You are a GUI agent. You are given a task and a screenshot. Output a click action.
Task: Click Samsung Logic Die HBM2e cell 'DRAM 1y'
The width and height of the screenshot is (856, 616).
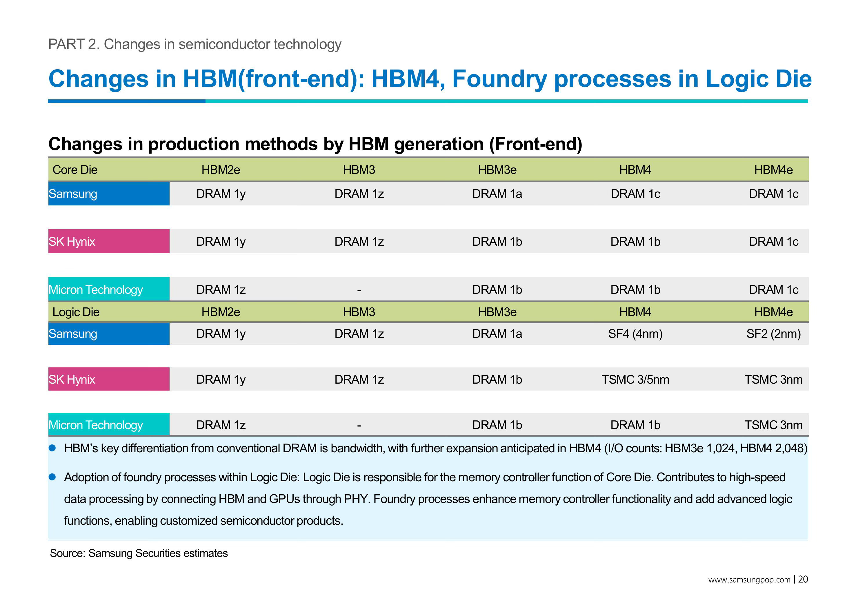pos(221,334)
